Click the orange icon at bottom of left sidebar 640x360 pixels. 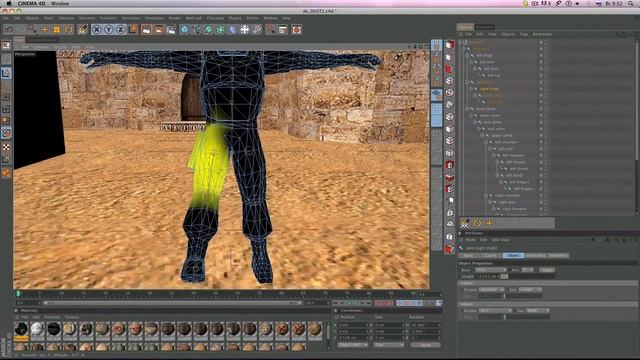(x=6, y=173)
